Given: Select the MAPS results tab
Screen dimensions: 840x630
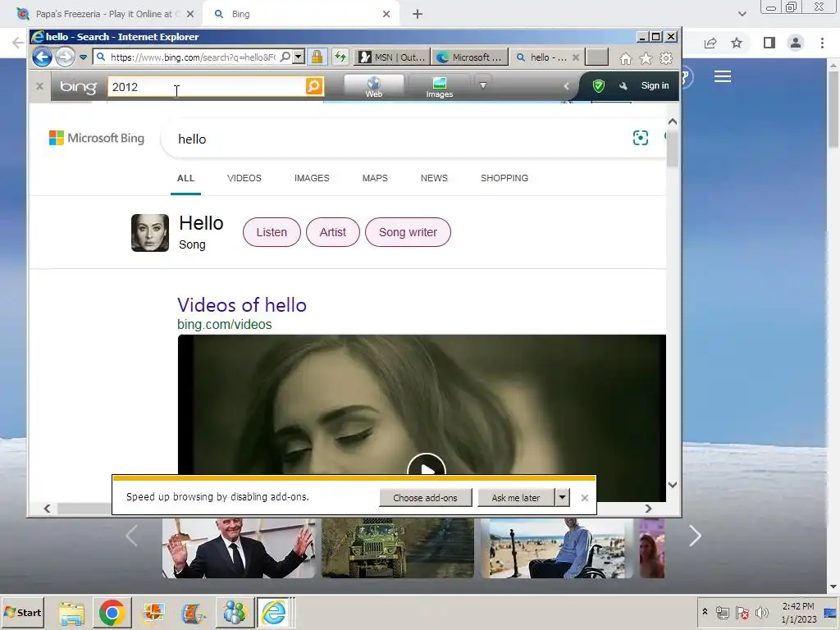Looking at the screenshot, I should [x=375, y=178].
